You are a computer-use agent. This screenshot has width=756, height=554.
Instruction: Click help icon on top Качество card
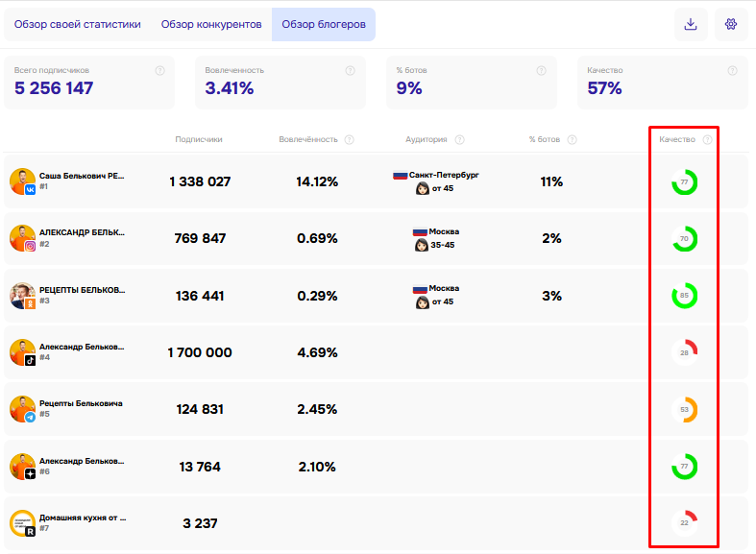[732, 71]
